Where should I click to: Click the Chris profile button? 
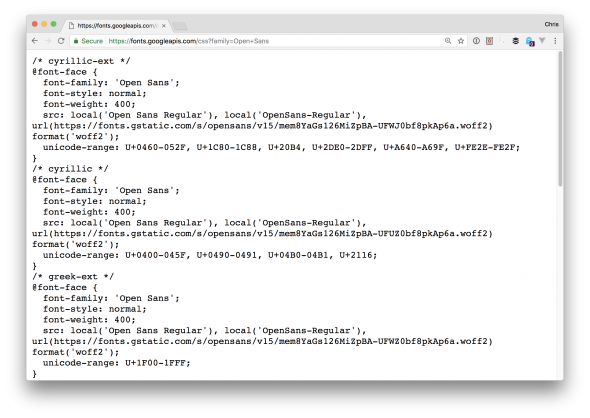pyautogui.click(x=551, y=24)
